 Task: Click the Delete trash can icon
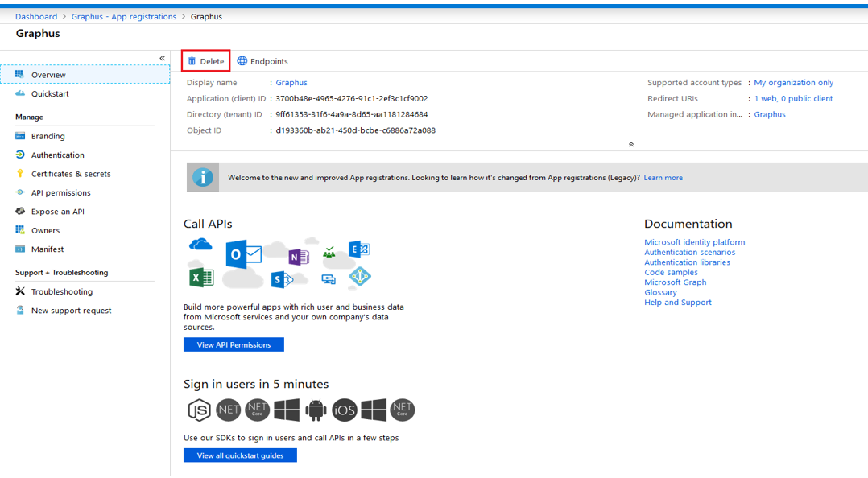192,61
